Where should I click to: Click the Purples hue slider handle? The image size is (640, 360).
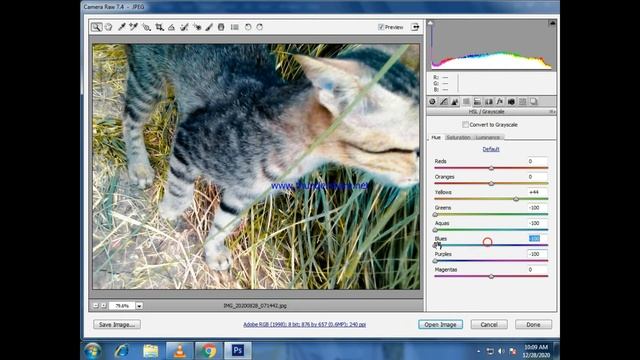(x=435, y=261)
